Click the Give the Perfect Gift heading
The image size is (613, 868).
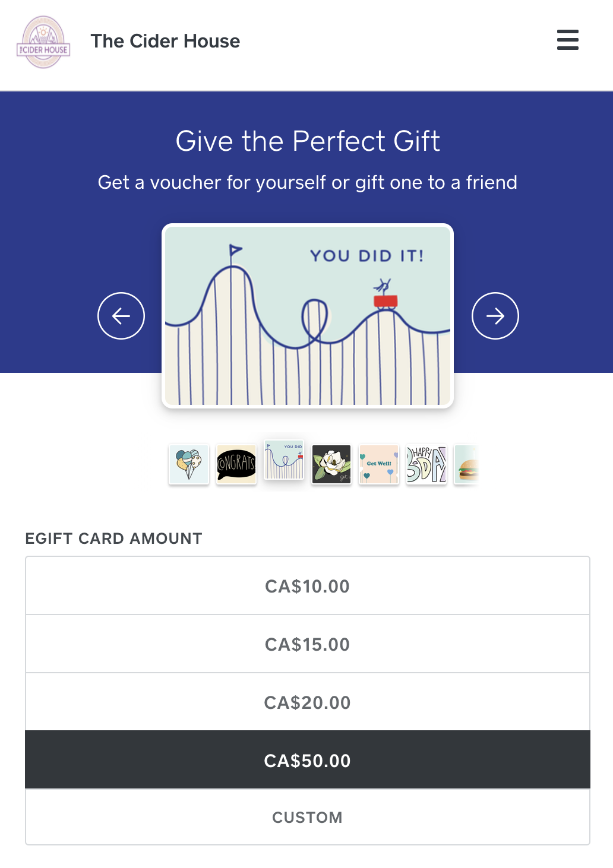coord(308,141)
